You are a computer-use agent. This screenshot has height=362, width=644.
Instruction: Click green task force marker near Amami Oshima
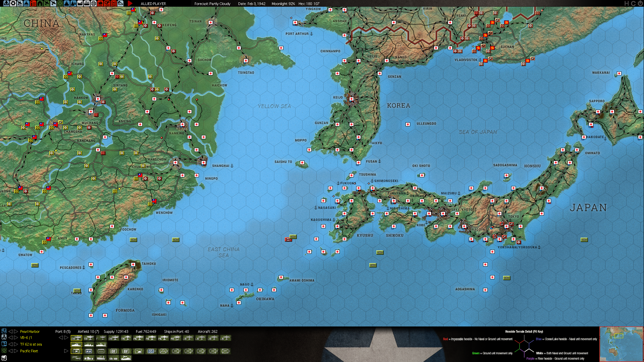click(293, 237)
